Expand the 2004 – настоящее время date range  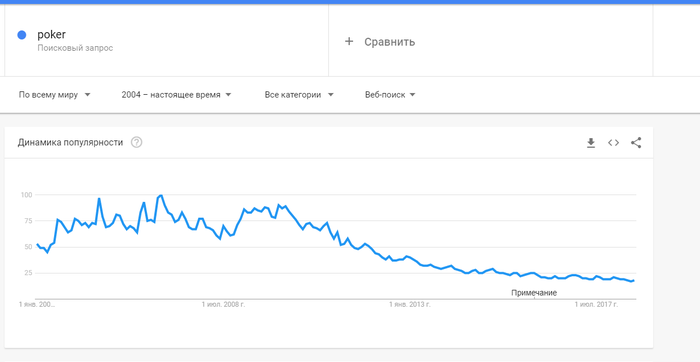pyautogui.click(x=176, y=95)
